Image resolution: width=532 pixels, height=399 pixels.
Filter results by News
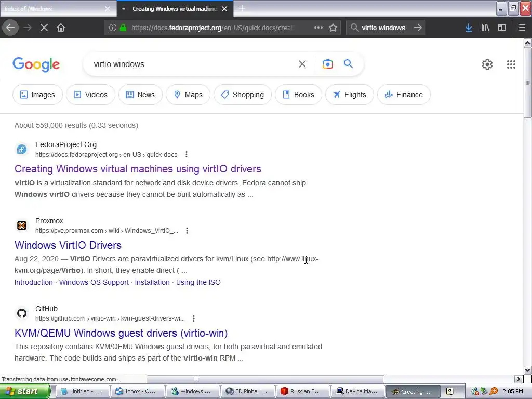[140, 95]
